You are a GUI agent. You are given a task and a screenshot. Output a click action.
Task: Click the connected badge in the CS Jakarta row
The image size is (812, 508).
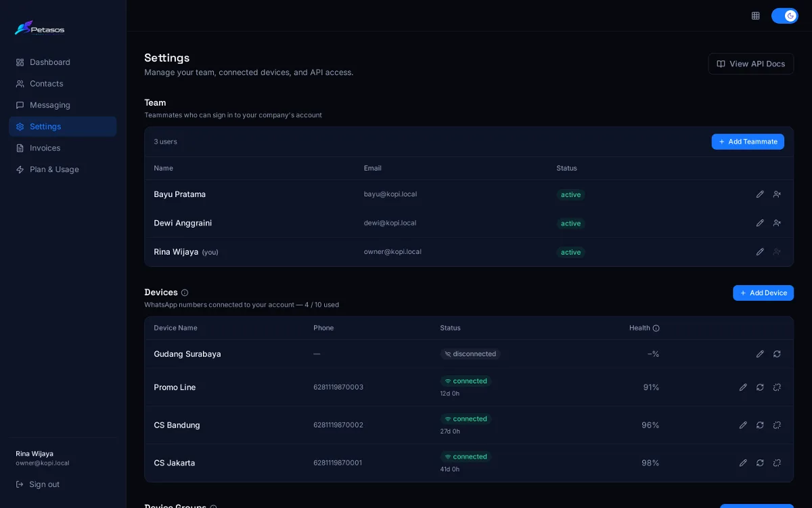[x=466, y=457]
